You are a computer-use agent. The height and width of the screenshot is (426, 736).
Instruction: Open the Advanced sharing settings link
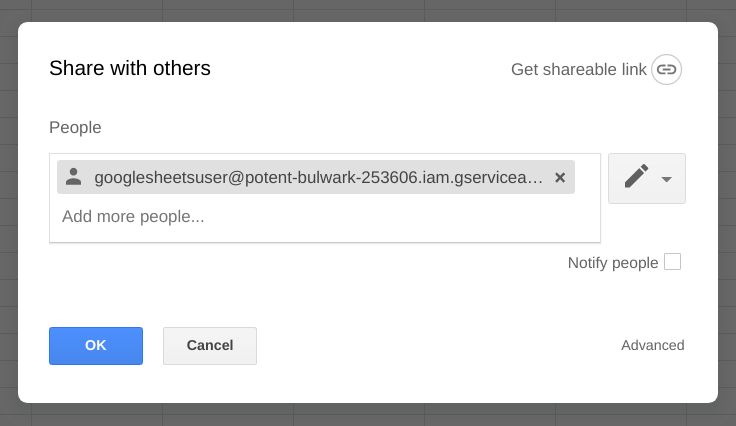652,345
